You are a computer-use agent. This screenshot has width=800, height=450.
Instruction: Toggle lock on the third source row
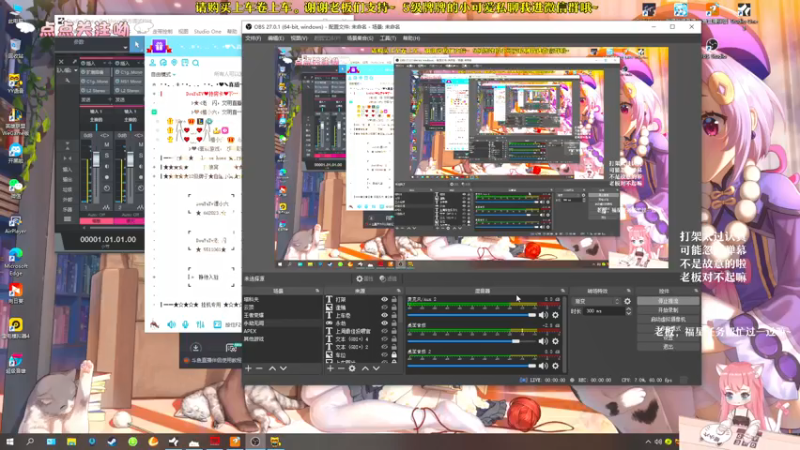click(394, 315)
